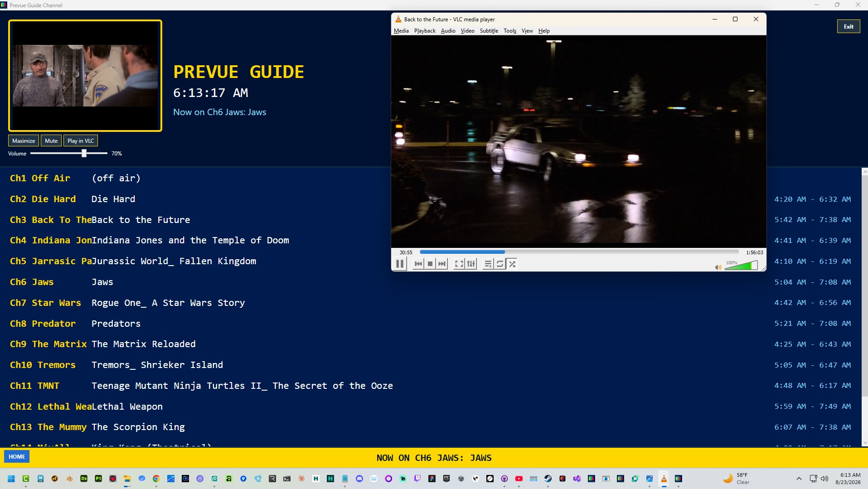The image size is (868, 489).
Task: Open the Photos app from taskbar
Action: point(650,479)
